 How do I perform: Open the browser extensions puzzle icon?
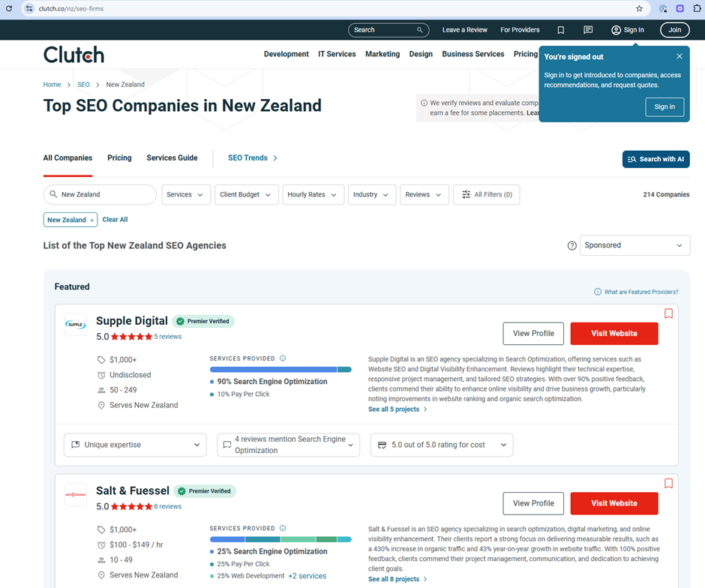coord(697,8)
